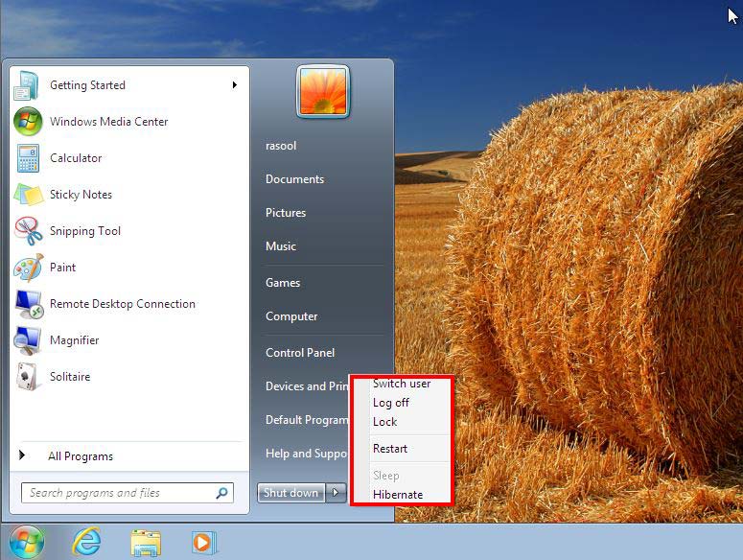The width and height of the screenshot is (743, 560).
Task: Launch Windows Media Center icon
Action: (27, 122)
